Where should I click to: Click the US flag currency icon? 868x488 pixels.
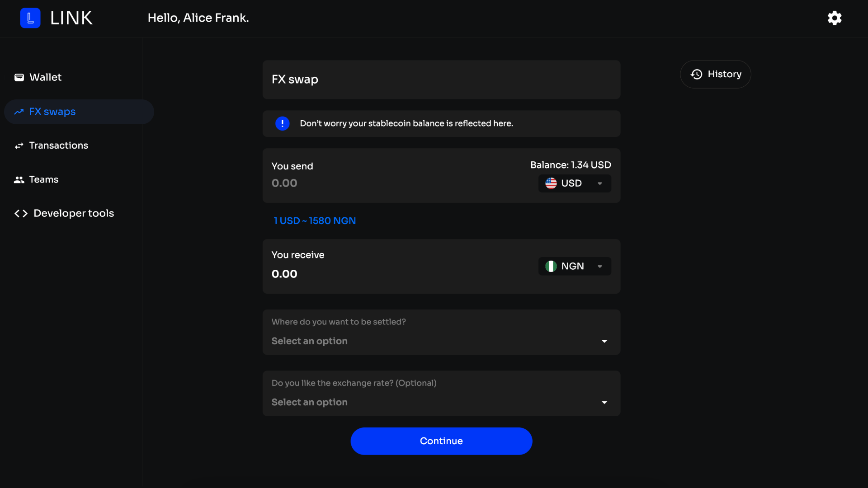tap(551, 183)
